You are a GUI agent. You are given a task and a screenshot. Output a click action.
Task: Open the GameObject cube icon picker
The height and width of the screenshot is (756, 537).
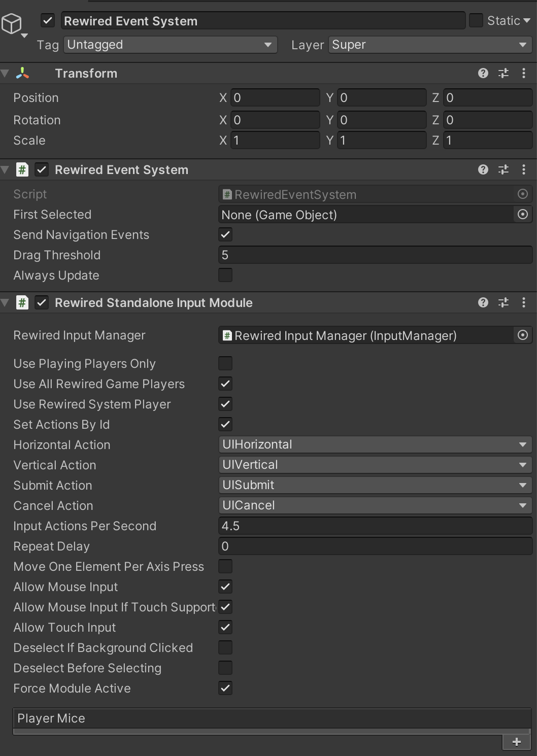click(x=12, y=23)
